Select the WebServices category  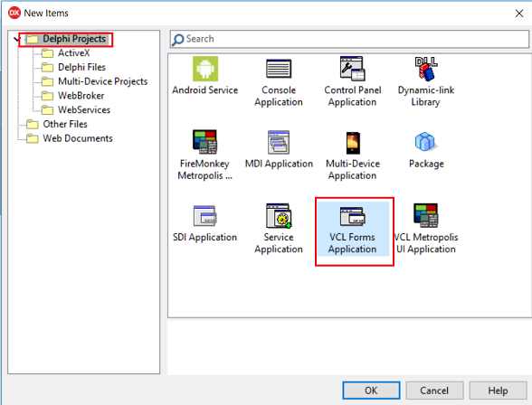[84, 110]
